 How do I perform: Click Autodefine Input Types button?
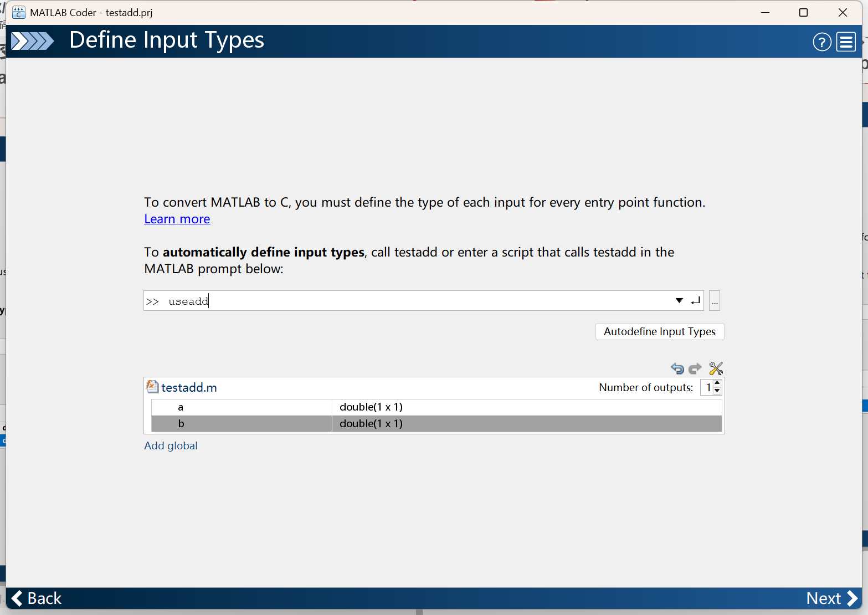tap(660, 331)
